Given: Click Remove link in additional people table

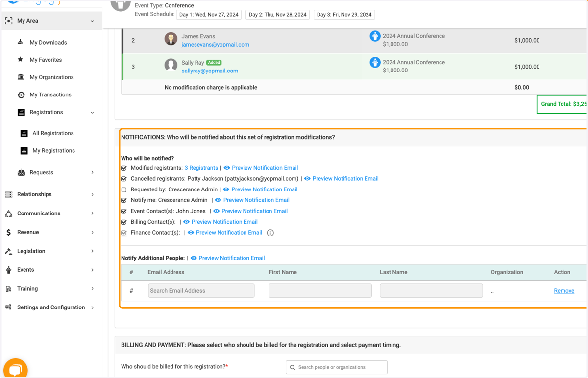Looking at the screenshot, I should (x=564, y=291).
